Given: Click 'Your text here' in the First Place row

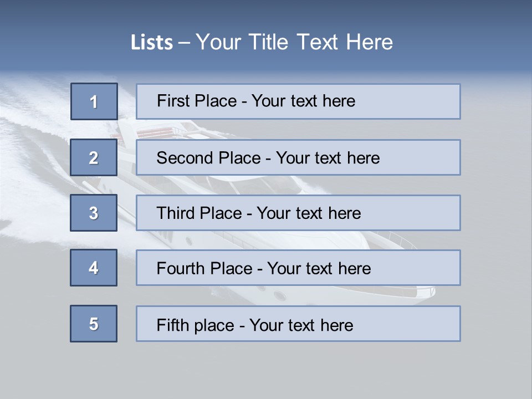Looking at the screenshot, I should [x=303, y=101].
